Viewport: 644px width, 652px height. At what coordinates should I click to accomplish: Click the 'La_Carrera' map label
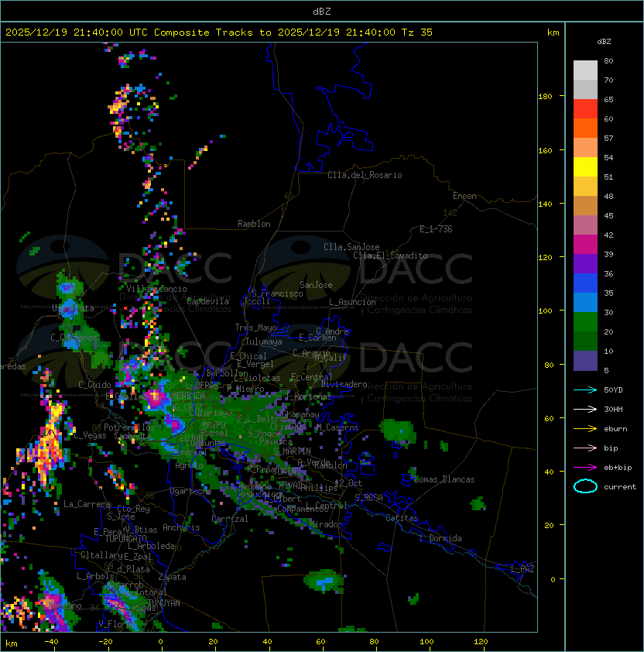coord(87,504)
